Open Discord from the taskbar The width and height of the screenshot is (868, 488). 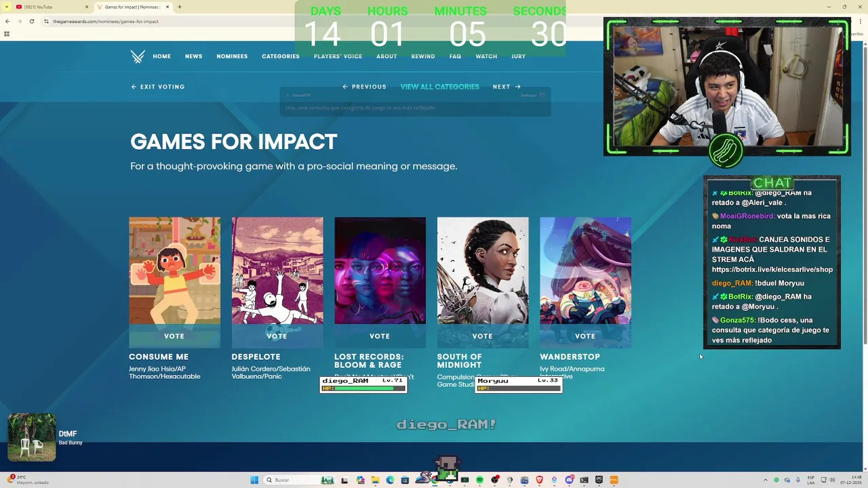pos(570,480)
